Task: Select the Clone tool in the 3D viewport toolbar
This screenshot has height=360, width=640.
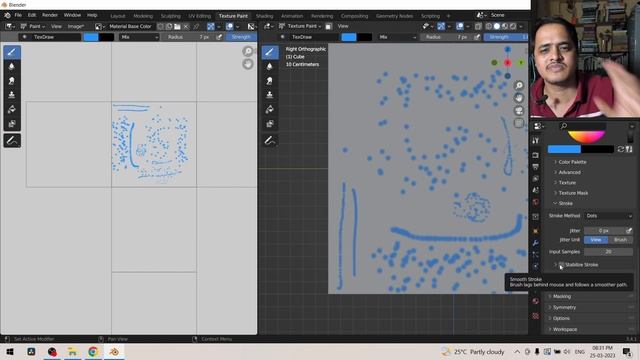Action: 269,95
